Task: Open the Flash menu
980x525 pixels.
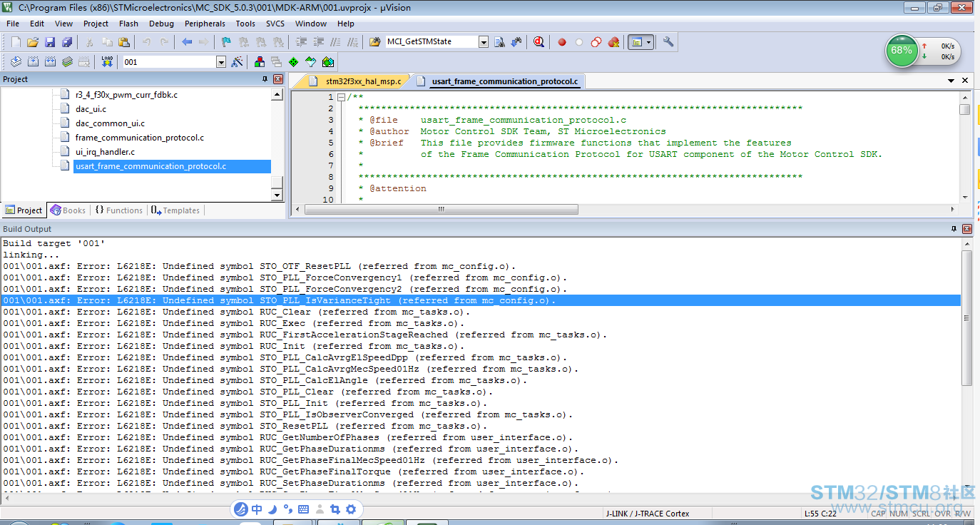Action: pyautogui.click(x=128, y=24)
